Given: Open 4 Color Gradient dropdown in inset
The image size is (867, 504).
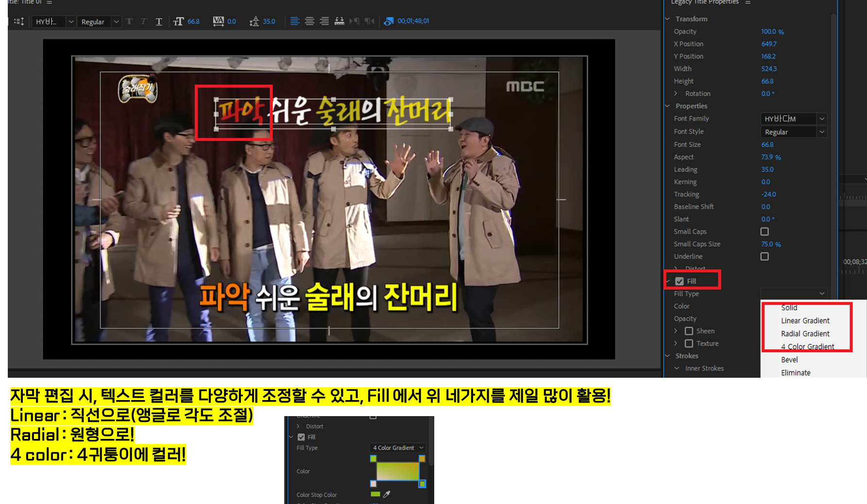Looking at the screenshot, I should tap(398, 448).
